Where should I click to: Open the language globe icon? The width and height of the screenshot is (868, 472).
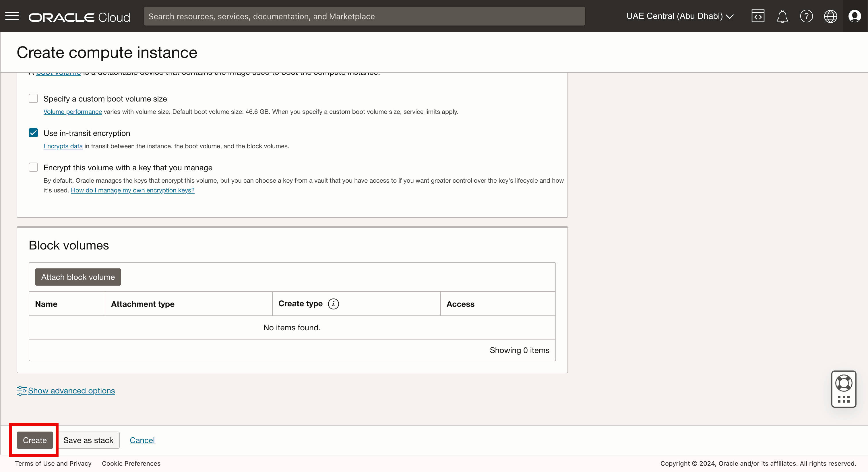point(830,16)
